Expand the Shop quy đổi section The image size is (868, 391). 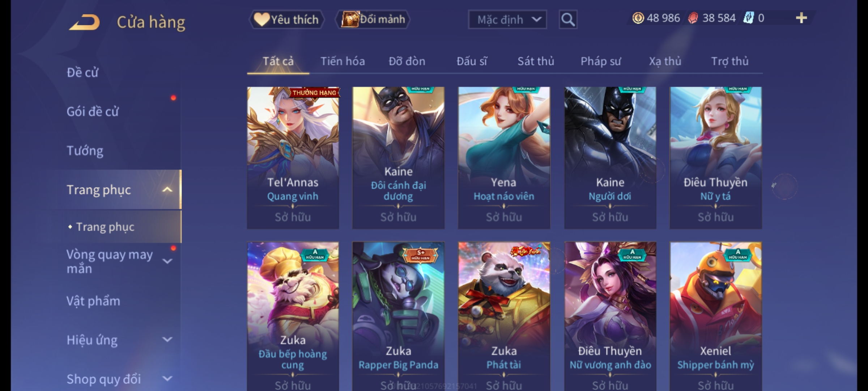coord(167,379)
